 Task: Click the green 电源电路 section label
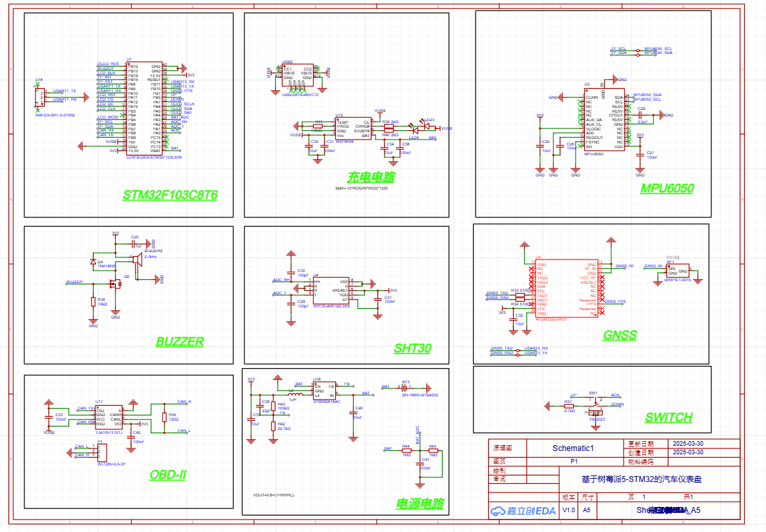[420, 504]
